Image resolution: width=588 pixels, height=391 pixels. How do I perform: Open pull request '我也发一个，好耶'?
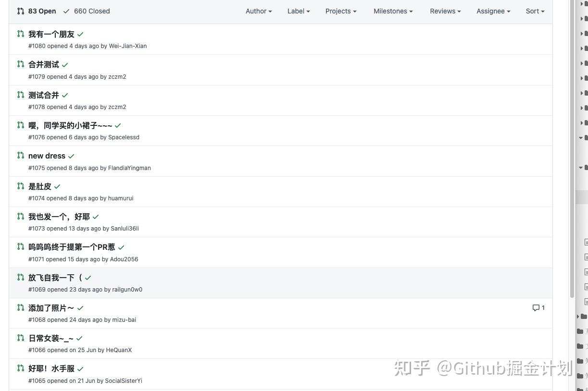tap(59, 217)
